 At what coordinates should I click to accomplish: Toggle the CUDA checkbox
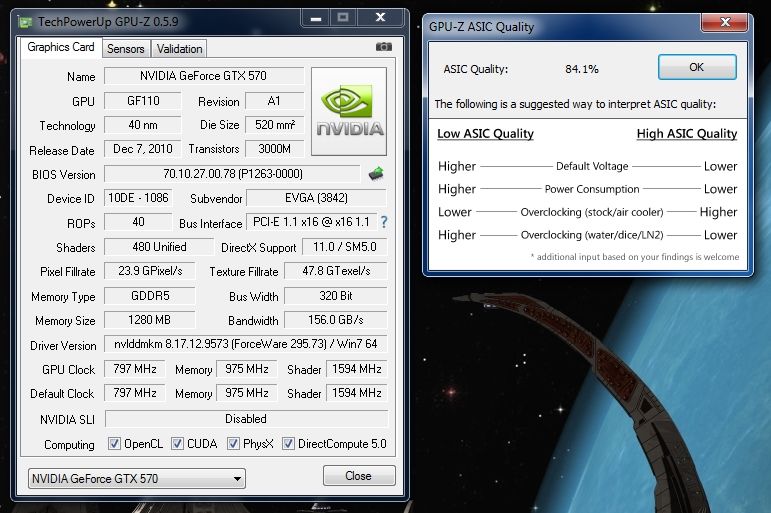(x=177, y=444)
